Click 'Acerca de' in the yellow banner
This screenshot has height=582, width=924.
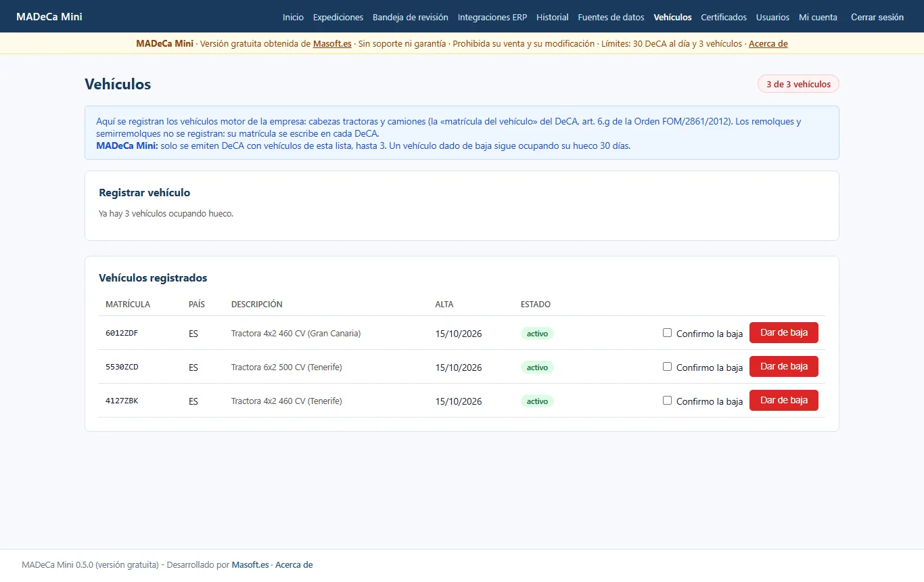click(768, 43)
